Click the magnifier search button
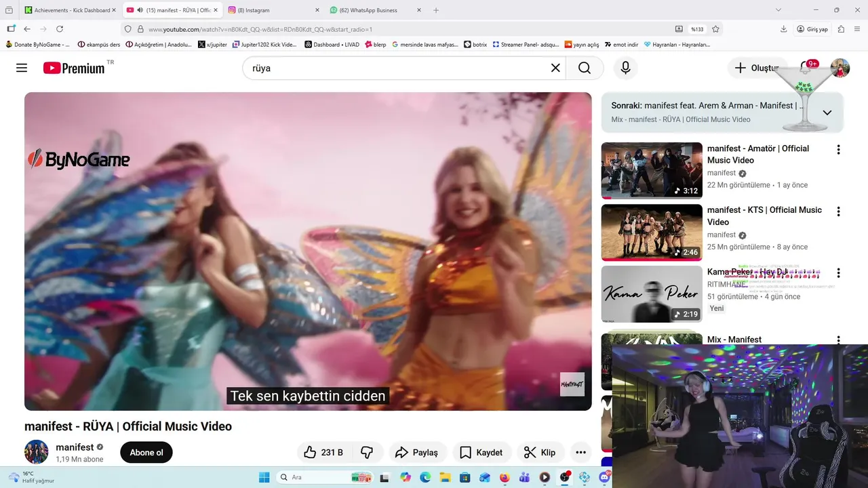 click(585, 68)
